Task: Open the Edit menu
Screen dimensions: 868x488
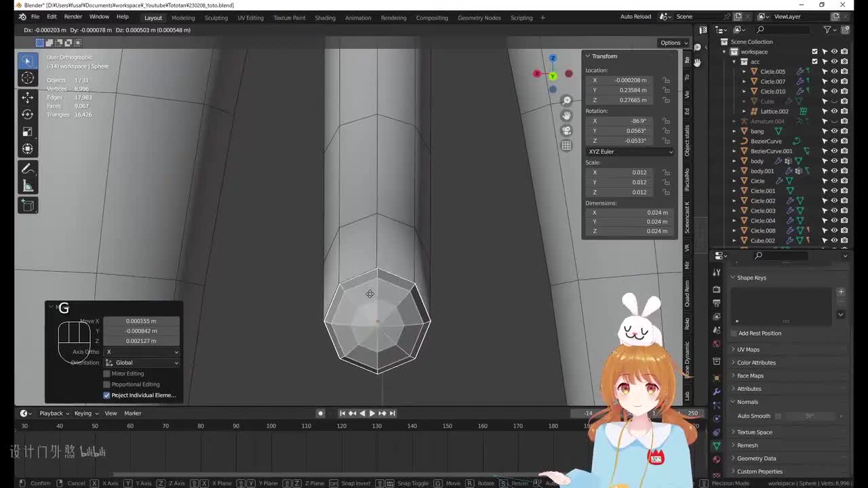Action: click(x=52, y=17)
